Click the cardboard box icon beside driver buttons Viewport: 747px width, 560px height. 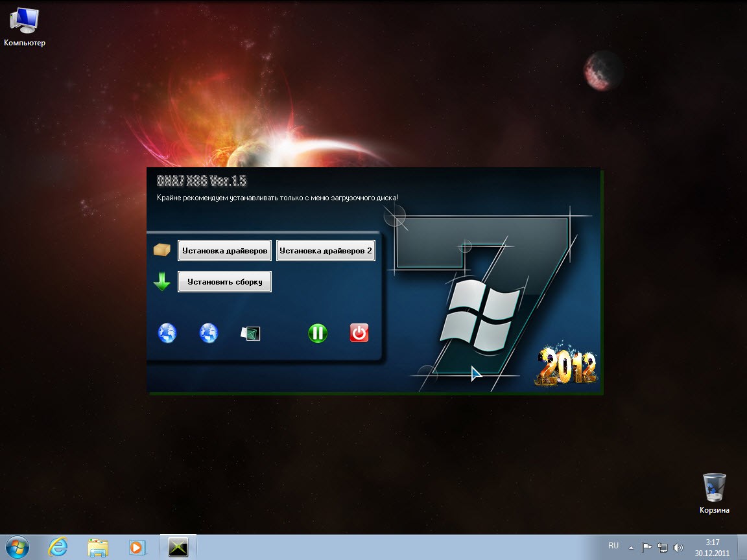point(162,250)
